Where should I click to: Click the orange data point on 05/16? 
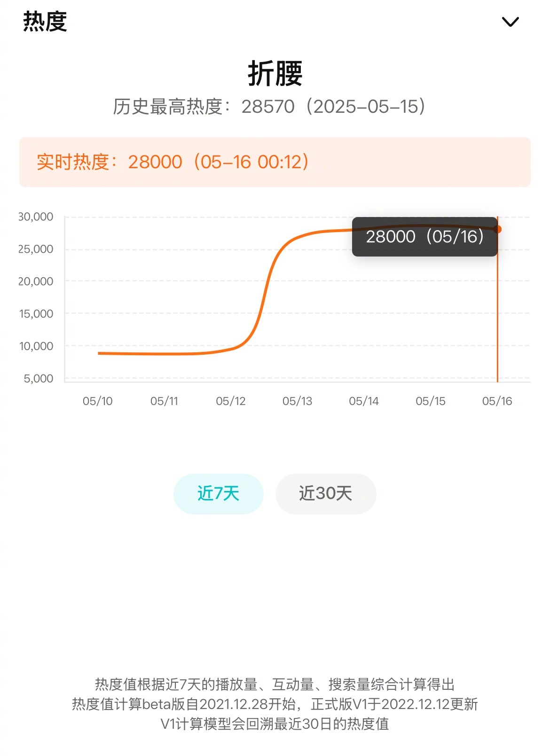(x=498, y=229)
